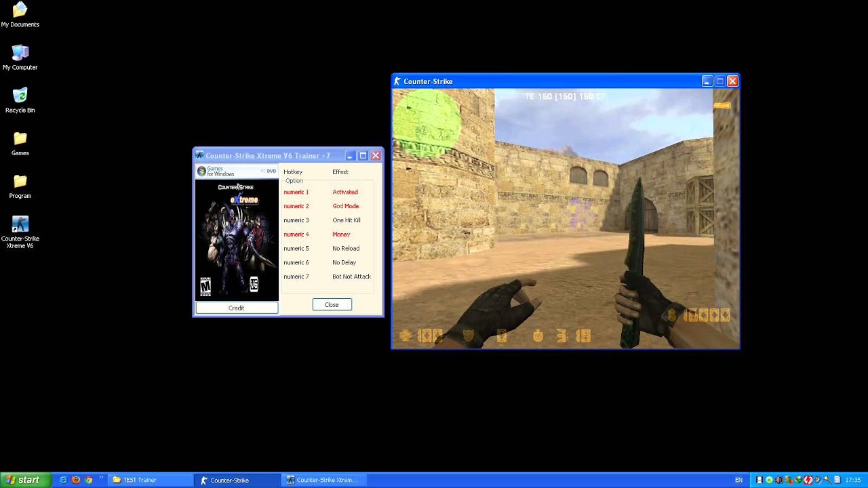Click the Hotkey column header
Viewport: 868px width, 488px height.
point(293,172)
